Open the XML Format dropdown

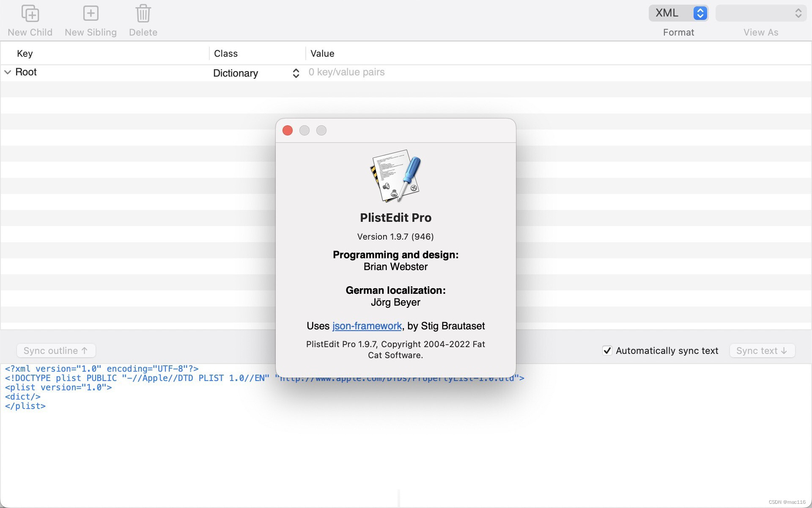pos(678,13)
